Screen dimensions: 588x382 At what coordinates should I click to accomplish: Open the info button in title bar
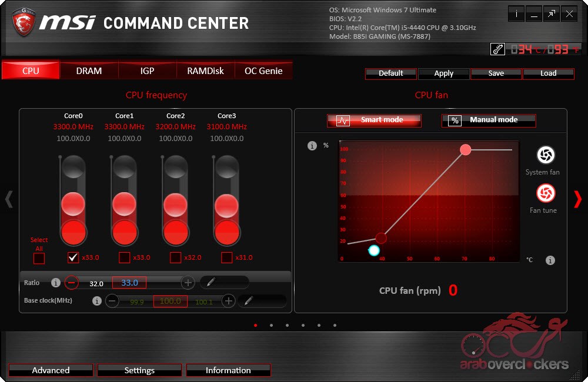pos(516,15)
